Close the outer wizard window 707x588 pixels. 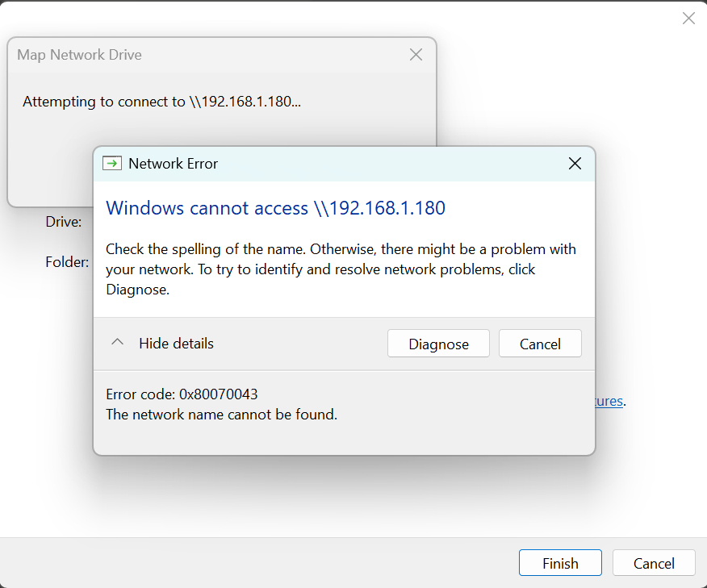688,19
